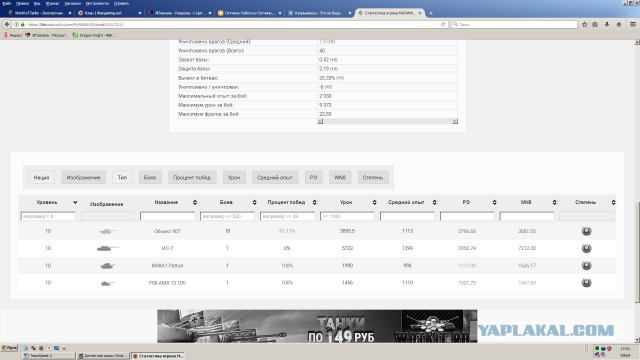Sort table by the WN8 header arrows
This screenshot has height=360, width=640.
[554, 202]
